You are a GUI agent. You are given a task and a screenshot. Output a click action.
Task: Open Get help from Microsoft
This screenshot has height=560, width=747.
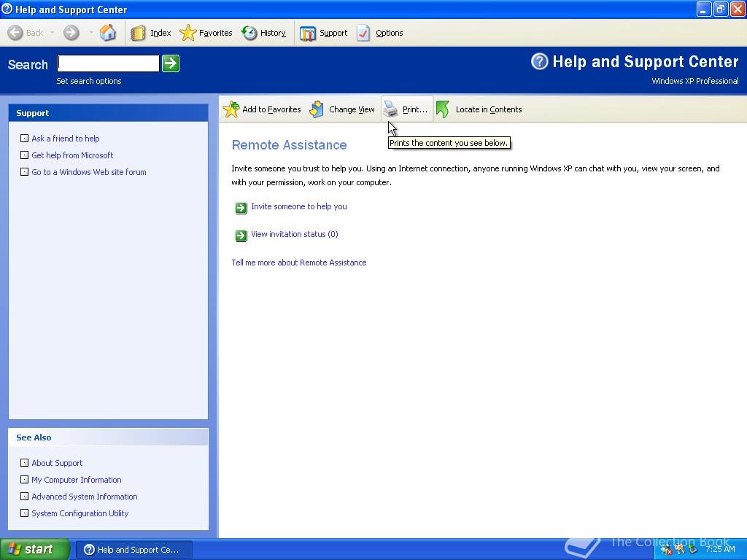pos(72,155)
